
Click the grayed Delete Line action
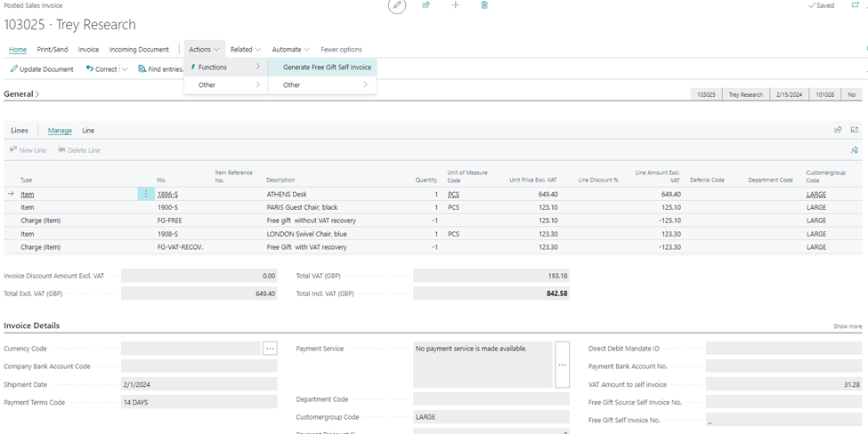coord(79,150)
